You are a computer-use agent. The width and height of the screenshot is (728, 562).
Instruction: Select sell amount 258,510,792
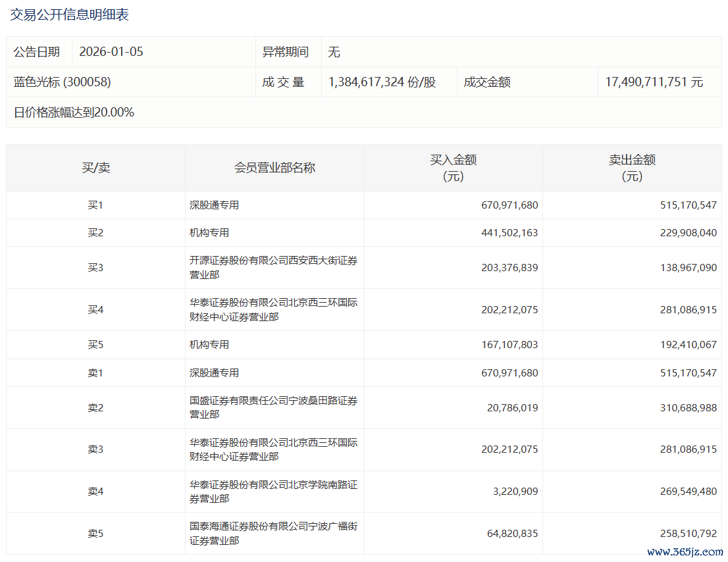689,534
